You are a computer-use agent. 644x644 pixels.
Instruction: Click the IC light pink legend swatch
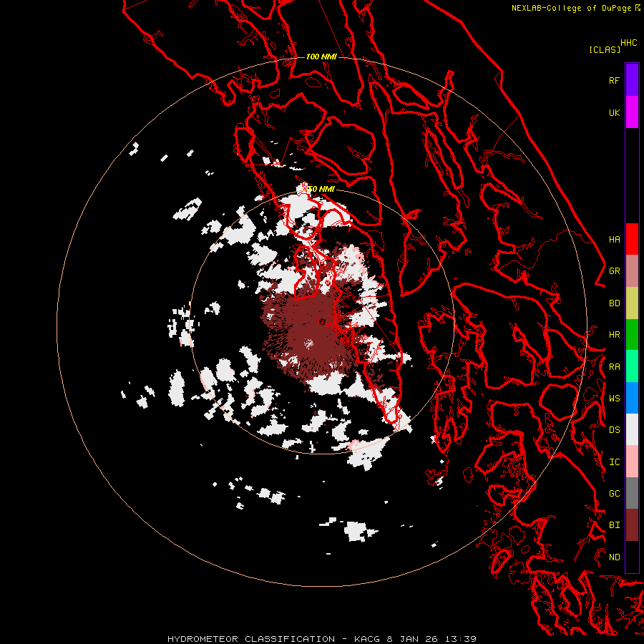pos(632,462)
